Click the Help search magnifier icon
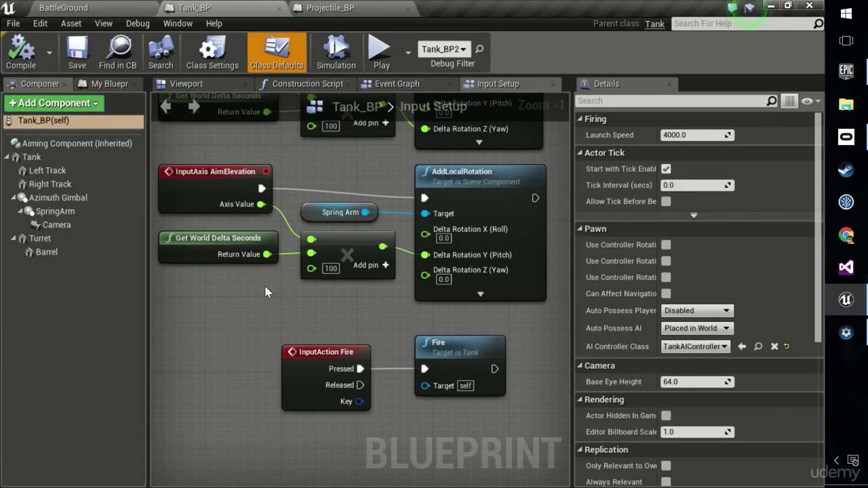The height and width of the screenshot is (488, 868). point(818,24)
